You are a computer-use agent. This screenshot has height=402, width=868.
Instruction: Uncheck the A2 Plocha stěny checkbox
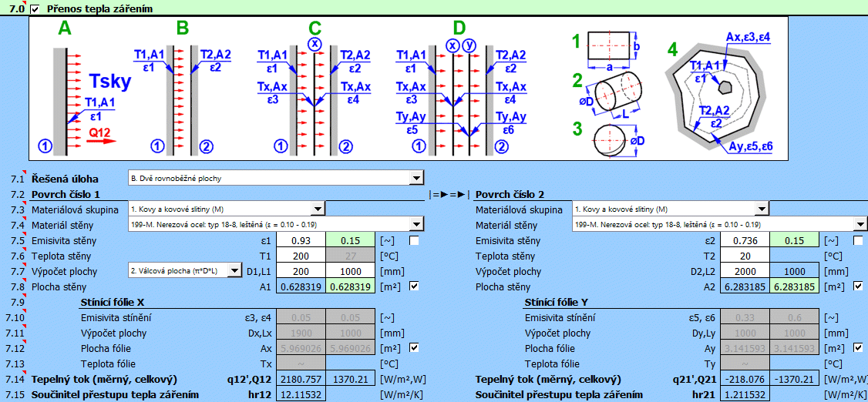pos(859,286)
